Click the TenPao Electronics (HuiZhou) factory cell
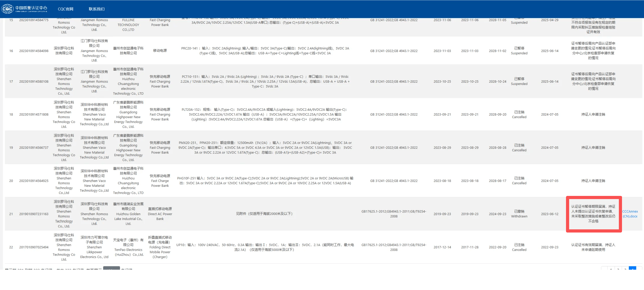The height and width of the screenshot is (290, 644). [128, 247]
